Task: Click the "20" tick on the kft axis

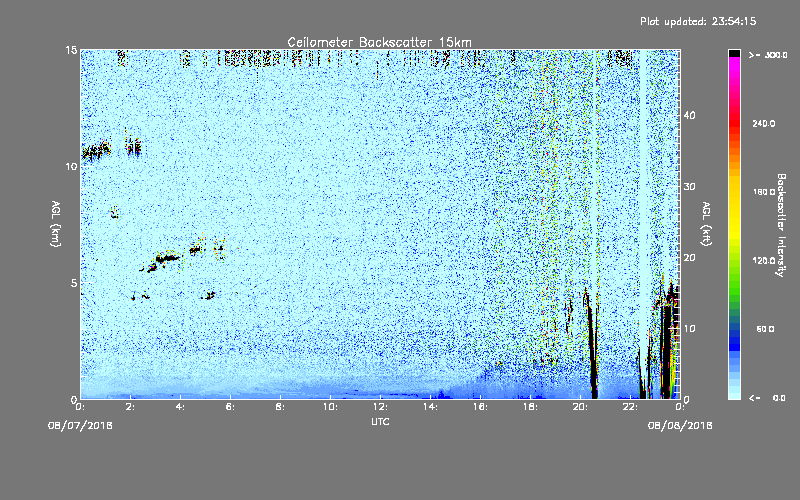Action: 689,258
